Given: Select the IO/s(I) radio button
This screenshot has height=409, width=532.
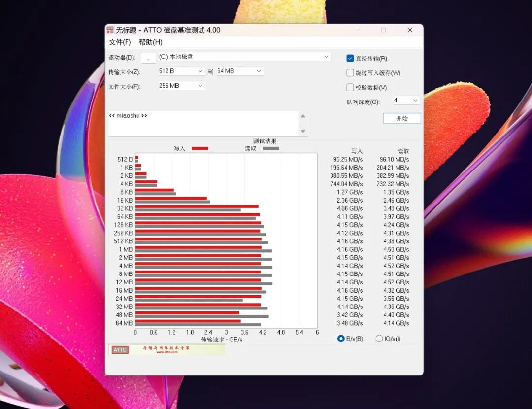Looking at the screenshot, I should tap(379, 339).
